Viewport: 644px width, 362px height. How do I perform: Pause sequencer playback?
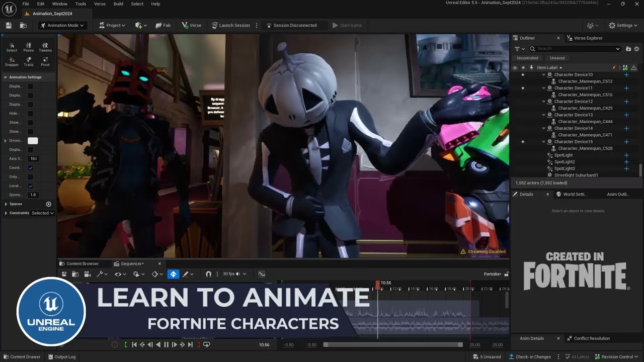[166, 344]
